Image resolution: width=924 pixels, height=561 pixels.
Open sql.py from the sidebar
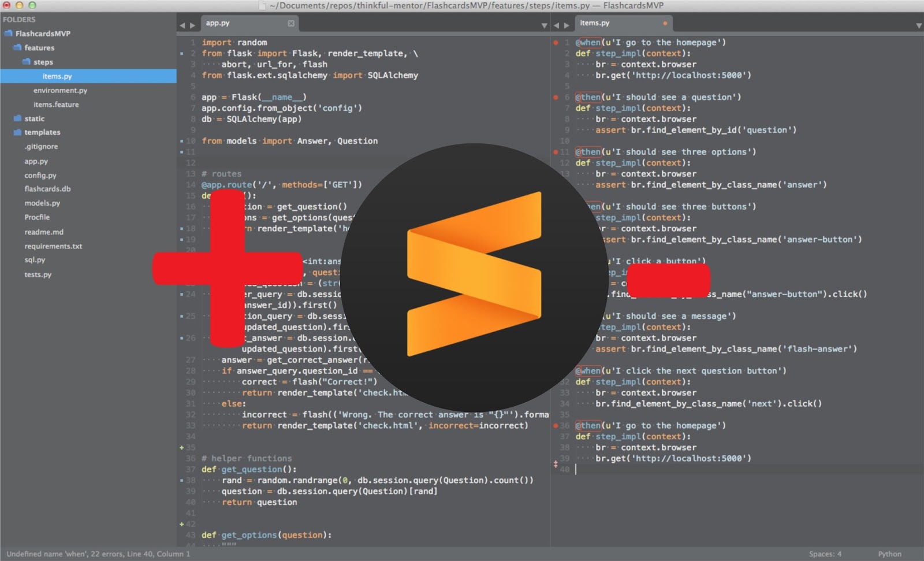click(x=35, y=260)
